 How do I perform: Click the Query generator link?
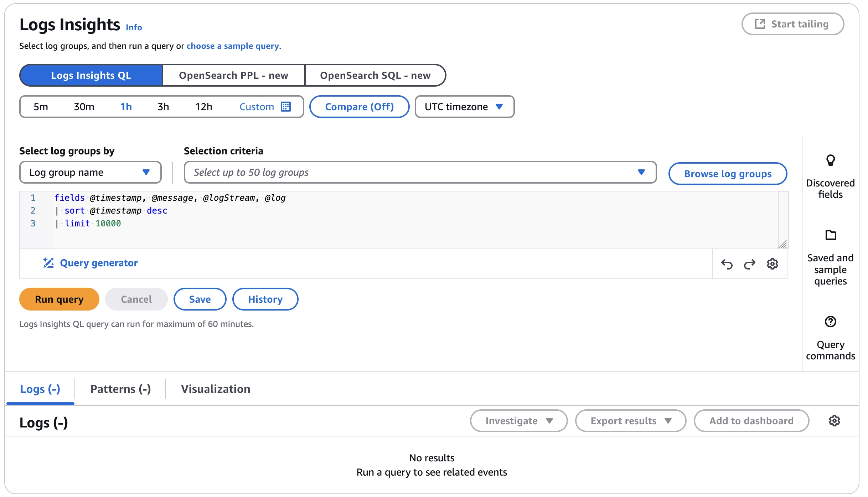(99, 263)
